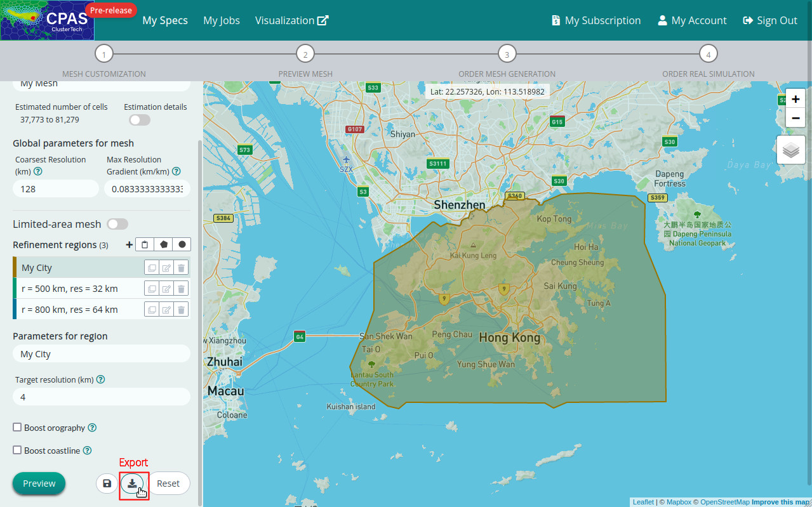Enable the Limited-area mesh switch
The height and width of the screenshot is (507, 812).
[117, 224]
